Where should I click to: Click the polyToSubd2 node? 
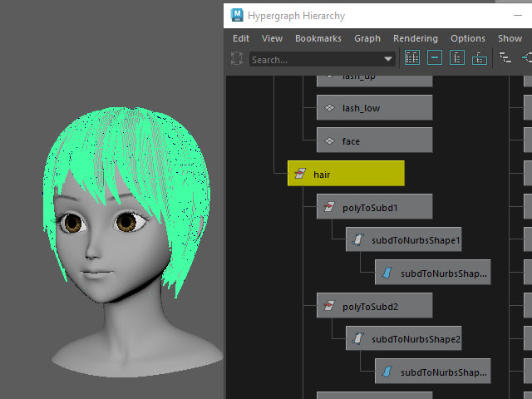tap(374, 307)
